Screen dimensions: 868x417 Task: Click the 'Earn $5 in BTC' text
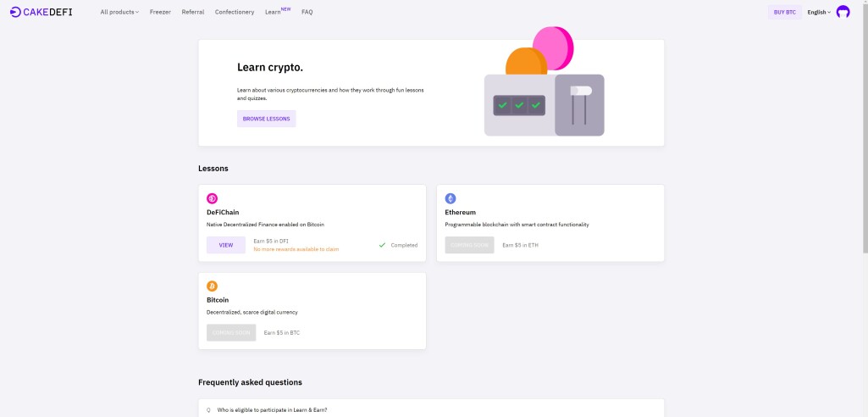coord(282,333)
